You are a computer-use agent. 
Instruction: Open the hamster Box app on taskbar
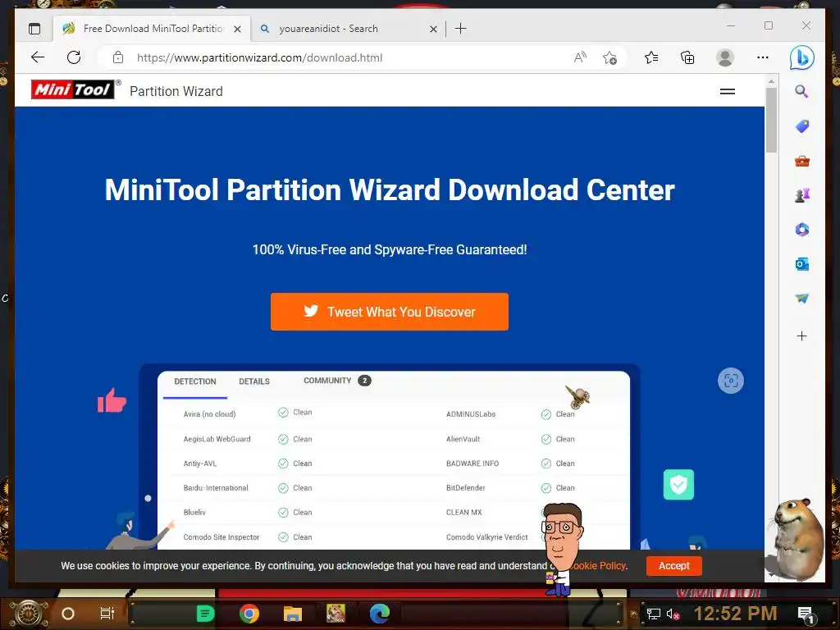click(336, 614)
